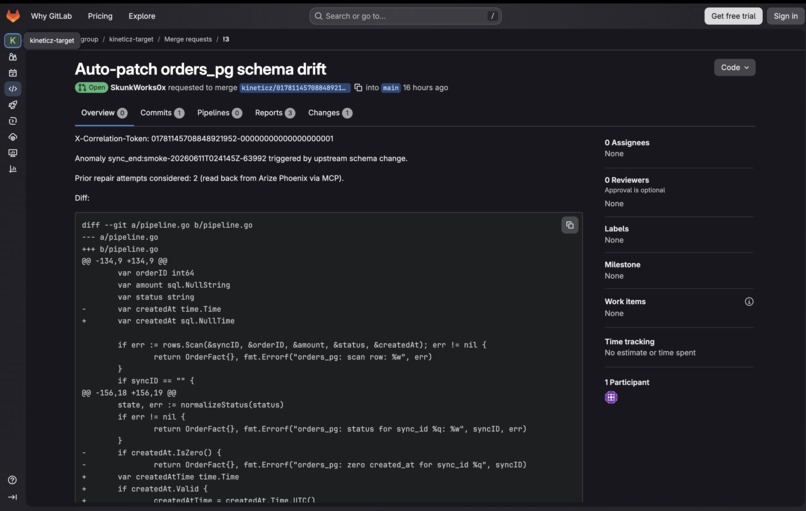Click No estimate or time spent text

tap(650, 353)
